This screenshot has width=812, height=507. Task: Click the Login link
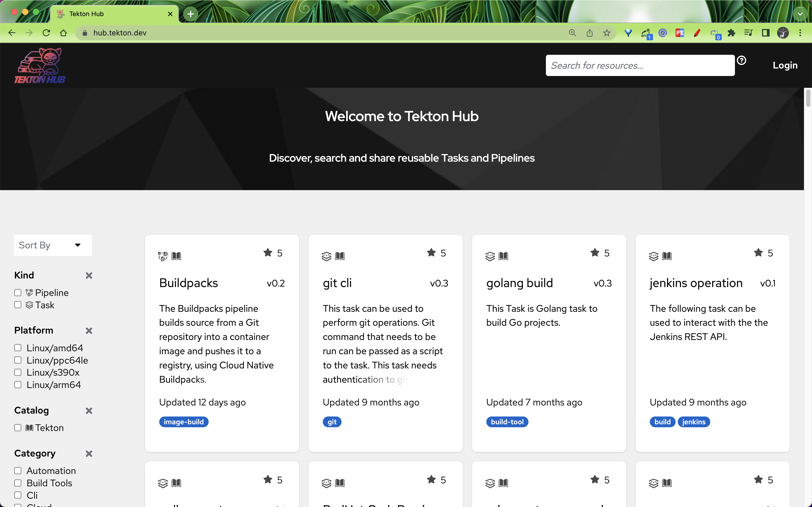[785, 65]
